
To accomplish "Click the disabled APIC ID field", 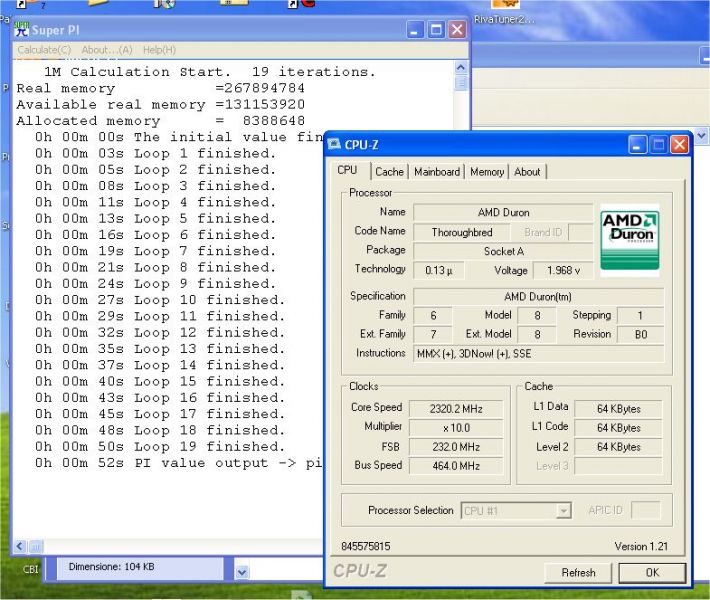I will click(x=645, y=510).
